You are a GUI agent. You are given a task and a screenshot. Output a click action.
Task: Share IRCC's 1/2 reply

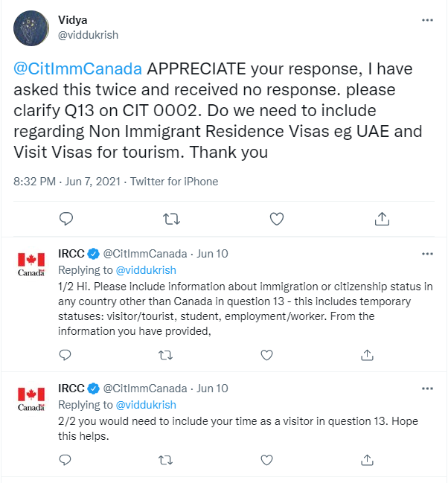click(x=367, y=355)
